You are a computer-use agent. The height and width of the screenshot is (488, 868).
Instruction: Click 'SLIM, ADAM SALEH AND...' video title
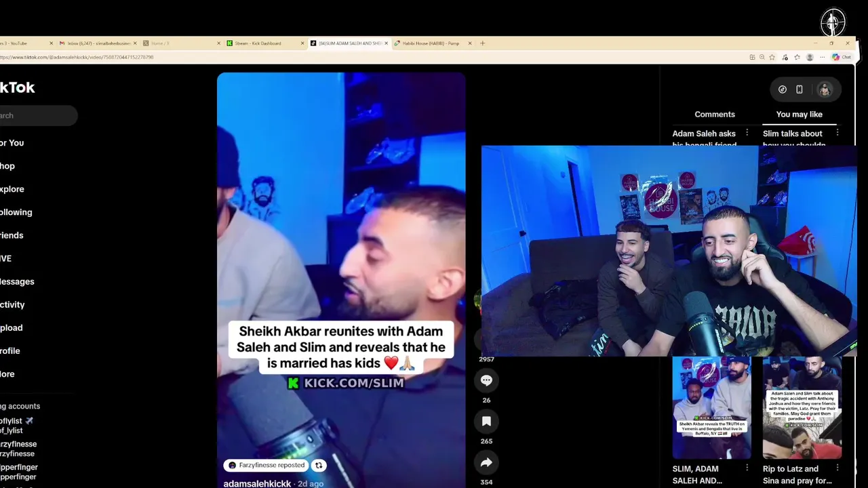tap(697, 474)
